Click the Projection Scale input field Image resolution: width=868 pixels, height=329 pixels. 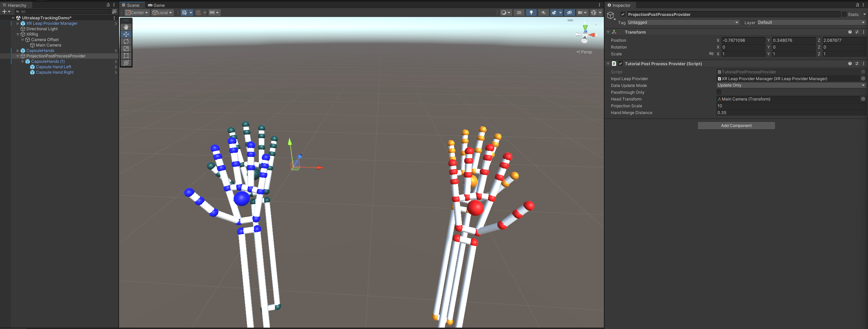click(x=791, y=106)
